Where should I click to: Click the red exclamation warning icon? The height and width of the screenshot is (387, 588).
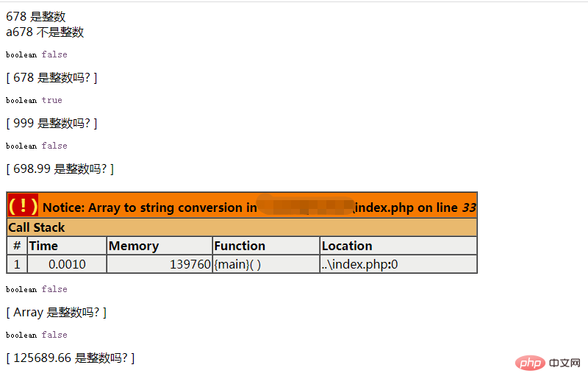24,205
